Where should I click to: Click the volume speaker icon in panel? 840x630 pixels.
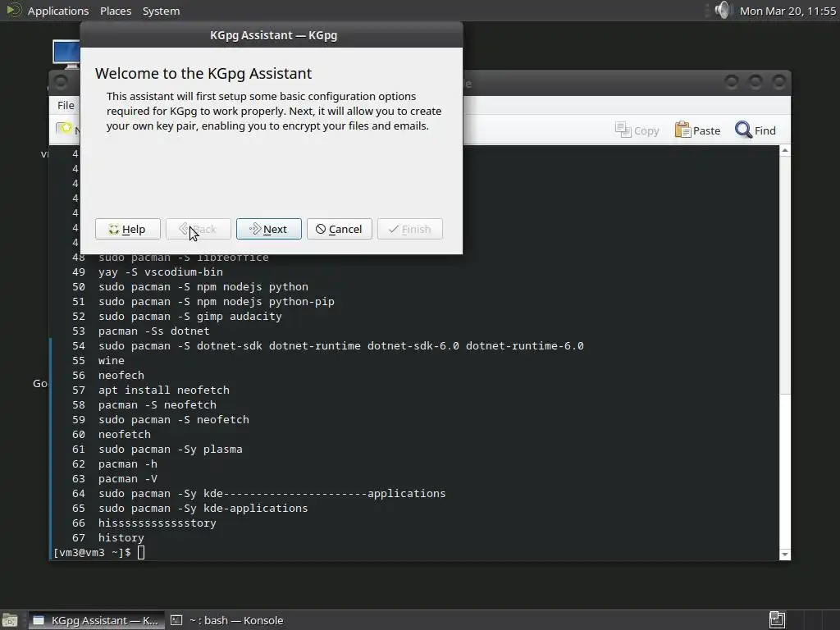click(x=722, y=10)
